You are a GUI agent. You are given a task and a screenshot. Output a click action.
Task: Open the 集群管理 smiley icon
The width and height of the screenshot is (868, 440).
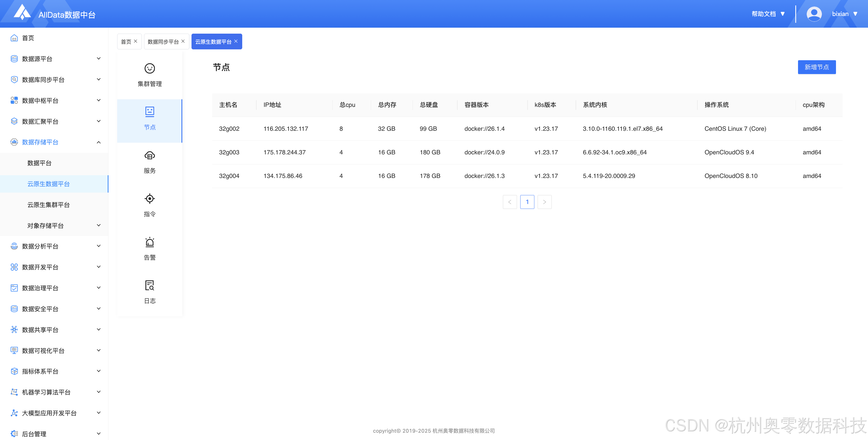(150, 68)
